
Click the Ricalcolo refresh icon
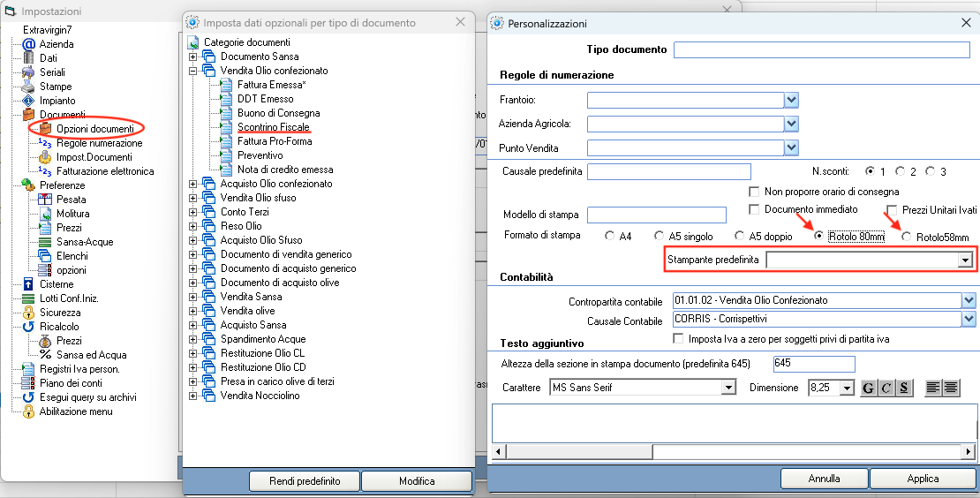[29, 326]
